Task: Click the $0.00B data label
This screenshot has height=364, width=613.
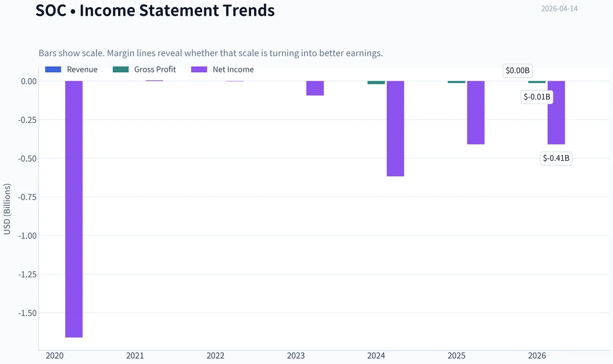Action: click(517, 71)
